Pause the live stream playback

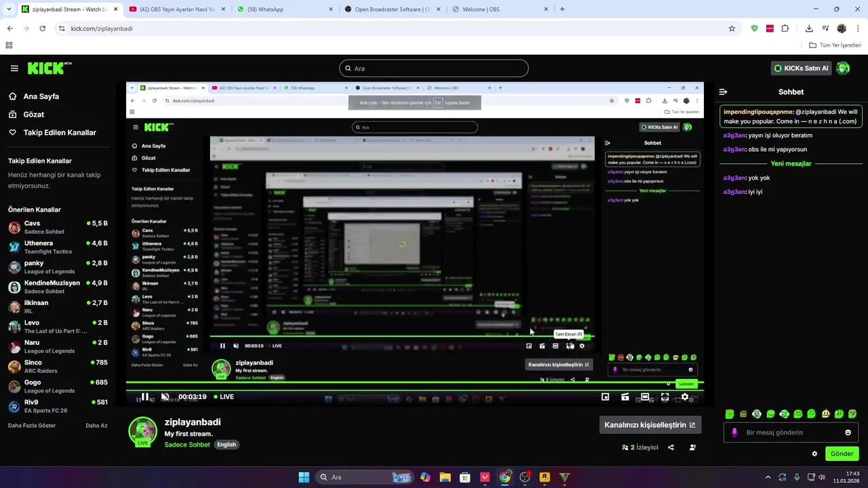click(x=144, y=397)
